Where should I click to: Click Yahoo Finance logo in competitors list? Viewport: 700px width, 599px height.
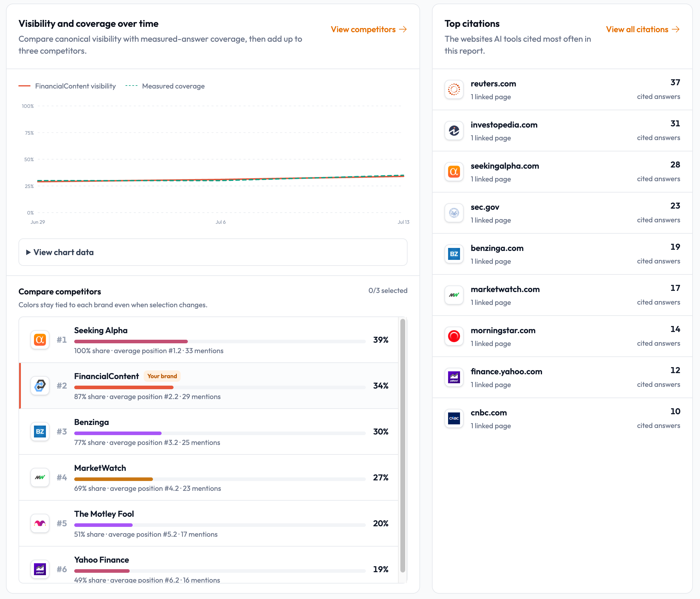click(40, 569)
